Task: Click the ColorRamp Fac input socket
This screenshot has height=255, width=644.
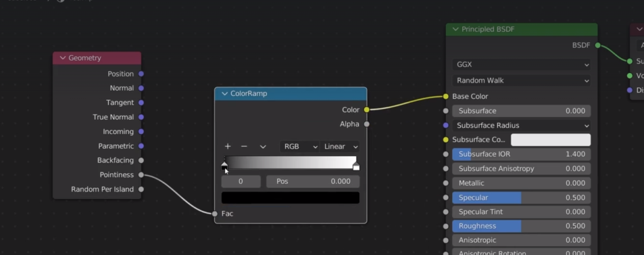Action: coord(215,213)
